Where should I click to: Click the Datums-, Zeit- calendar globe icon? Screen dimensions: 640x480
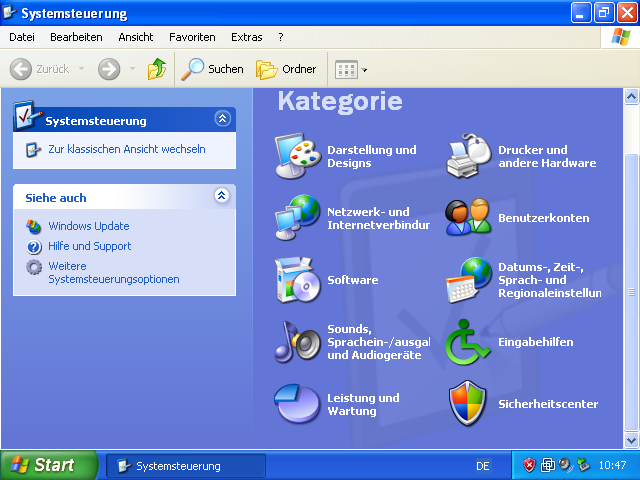pyautogui.click(x=468, y=280)
